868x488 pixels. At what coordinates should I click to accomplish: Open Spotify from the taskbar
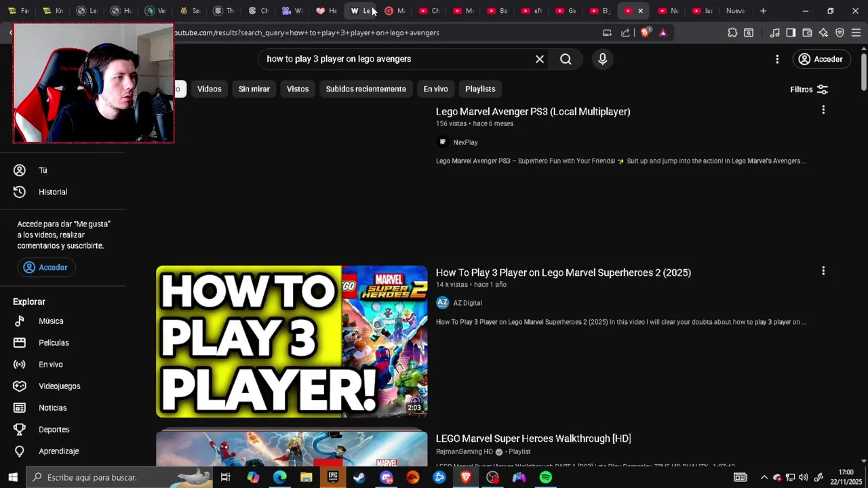(x=546, y=477)
